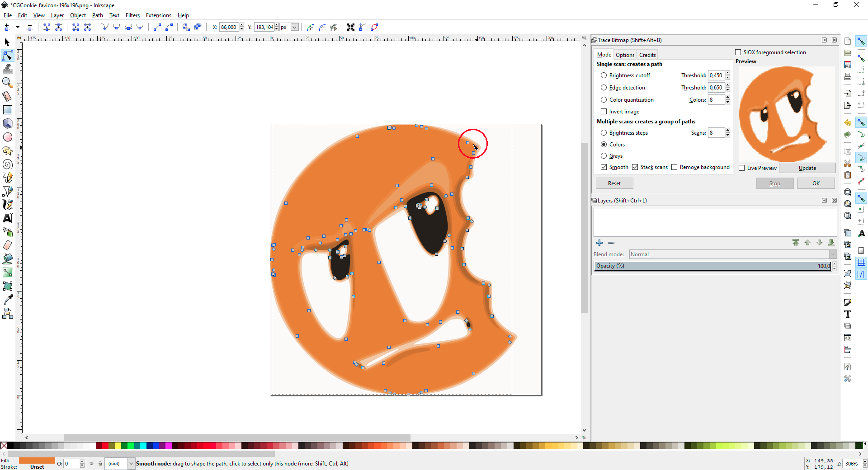Select the Text tool in toolbox
868x470 pixels.
[x=7, y=218]
